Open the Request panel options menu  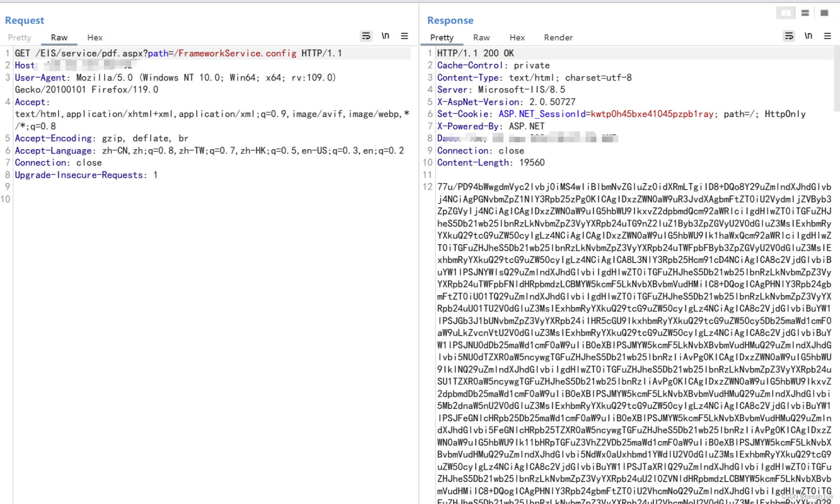click(404, 36)
